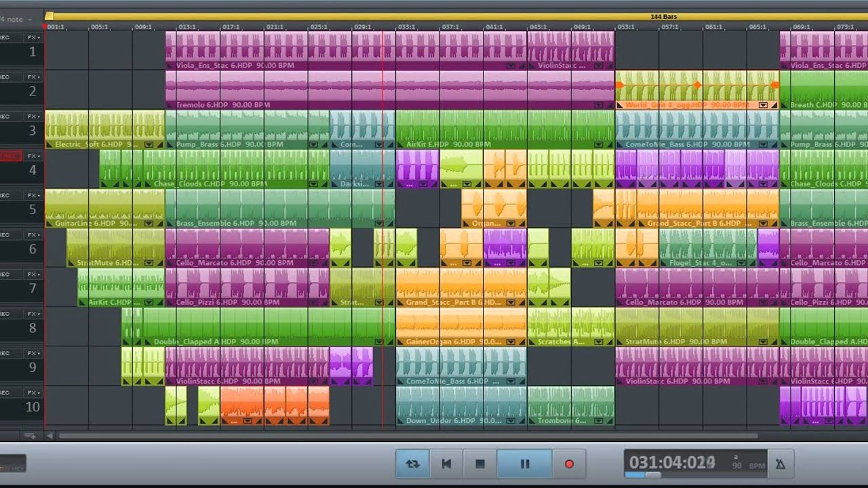The width and height of the screenshot is (868, 488).
Task: Toggle the loop playback button
Action: [x=412, y=464]
